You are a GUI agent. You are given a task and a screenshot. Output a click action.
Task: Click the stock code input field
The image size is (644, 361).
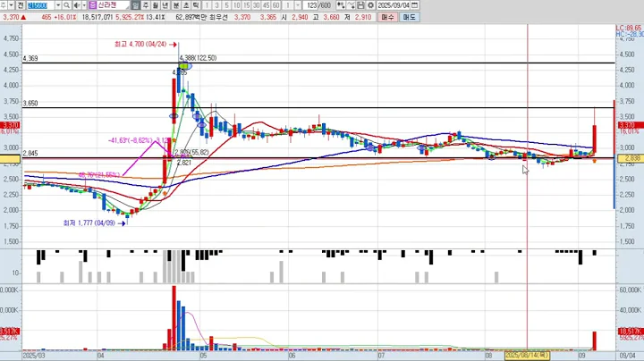tap(41, 5)
